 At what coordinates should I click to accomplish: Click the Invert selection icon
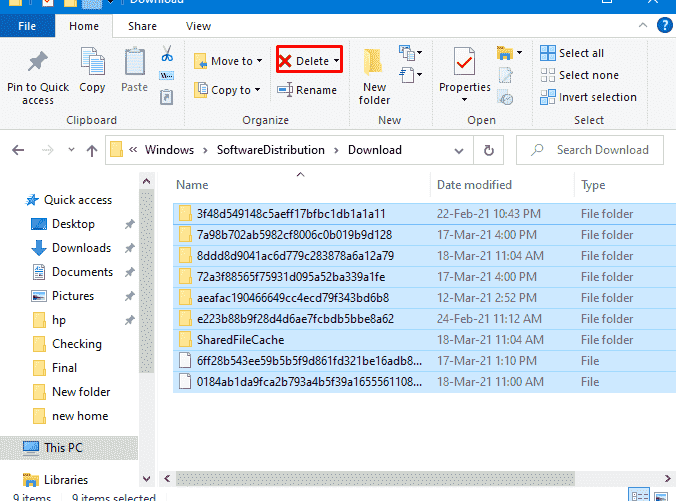(x=548, y=97)
